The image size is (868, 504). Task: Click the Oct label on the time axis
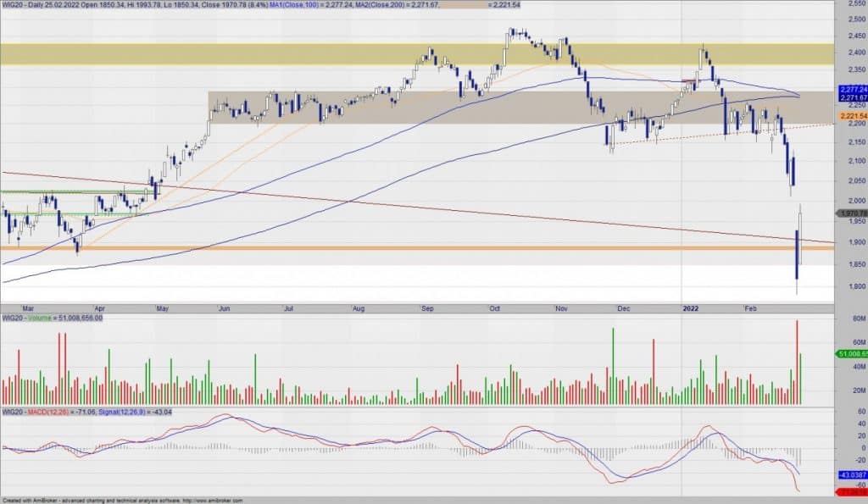pos(496,310)
